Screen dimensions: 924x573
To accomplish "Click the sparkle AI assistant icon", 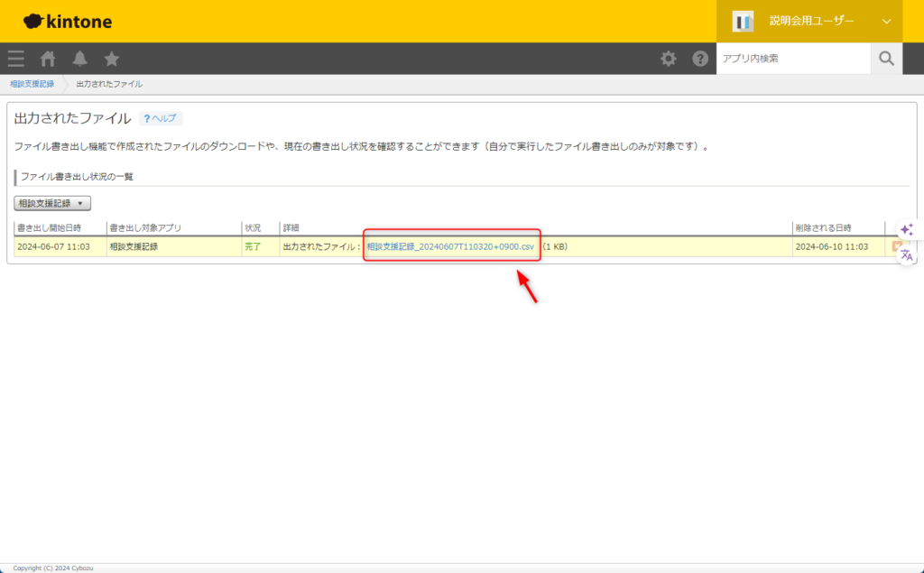I will [907, 230].
